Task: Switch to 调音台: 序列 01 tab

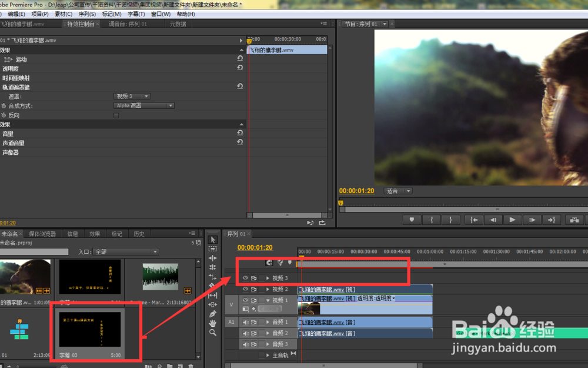Action: pos(128,24)
